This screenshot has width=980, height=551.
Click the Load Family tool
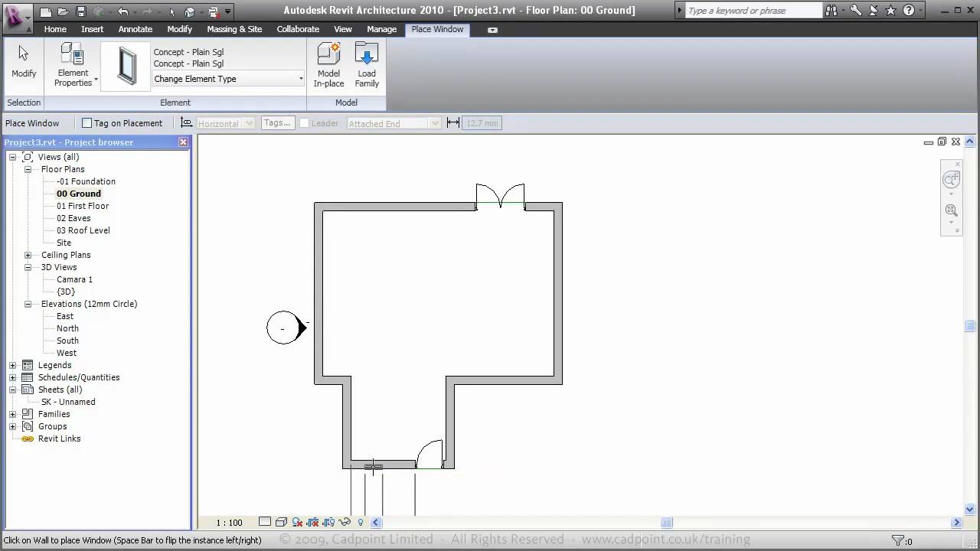pyautogui.click(x=367, y=64)
